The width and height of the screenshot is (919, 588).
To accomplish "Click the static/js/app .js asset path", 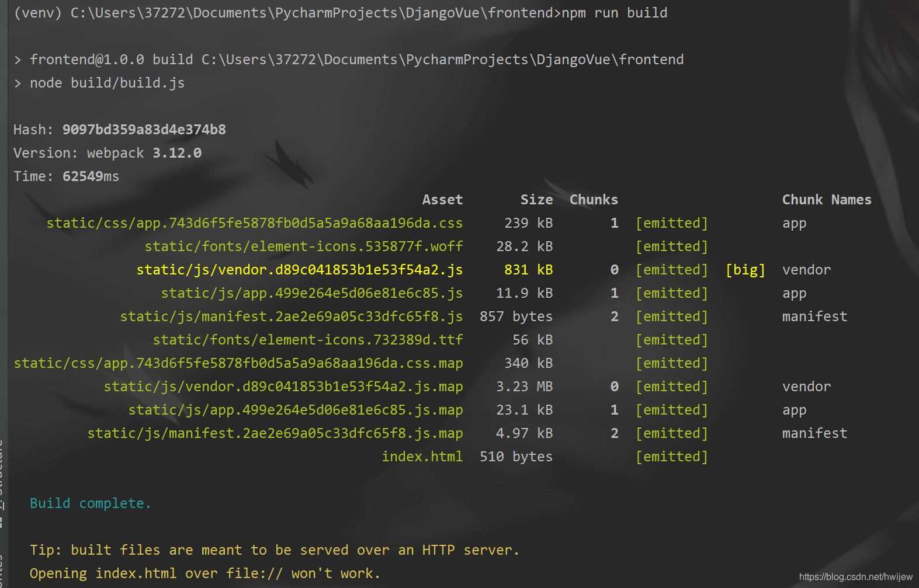I will point(311,293).
